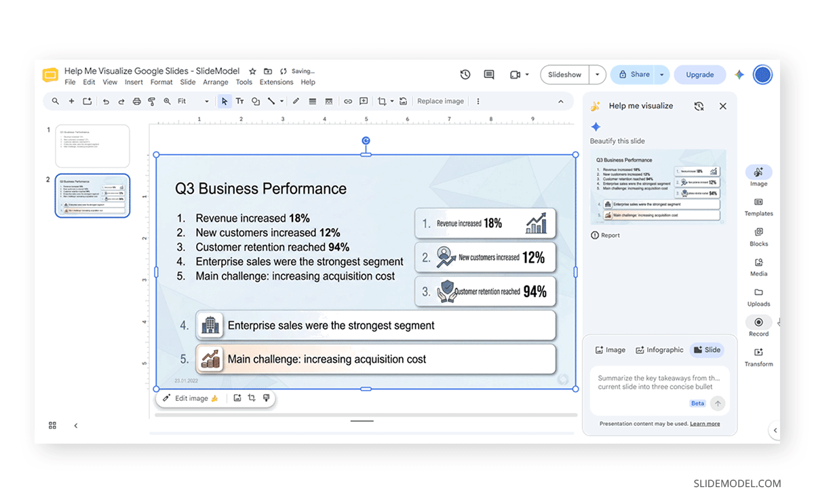
Task: Open Record in side rail
Action: tap(758, 327)
